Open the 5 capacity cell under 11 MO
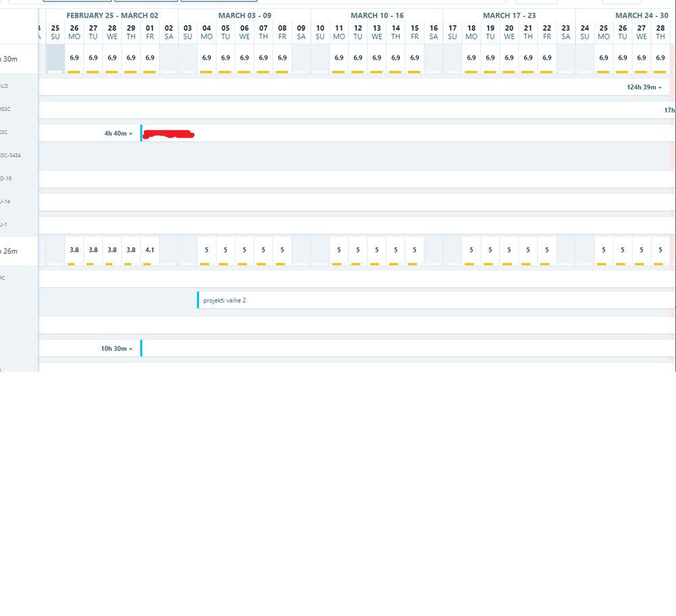The height and width of the screenshot is (616, 676). pos(339,251)
